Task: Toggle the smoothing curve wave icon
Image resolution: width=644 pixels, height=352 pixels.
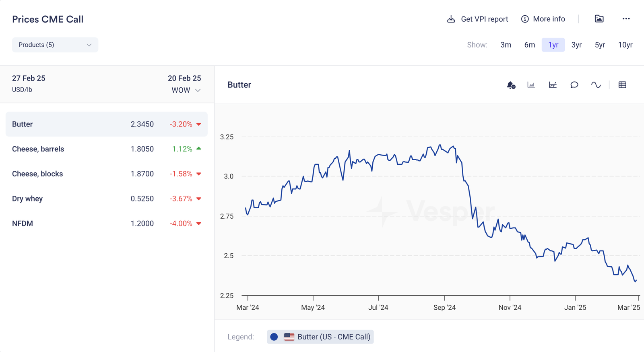Action: [x=596, y=85]
